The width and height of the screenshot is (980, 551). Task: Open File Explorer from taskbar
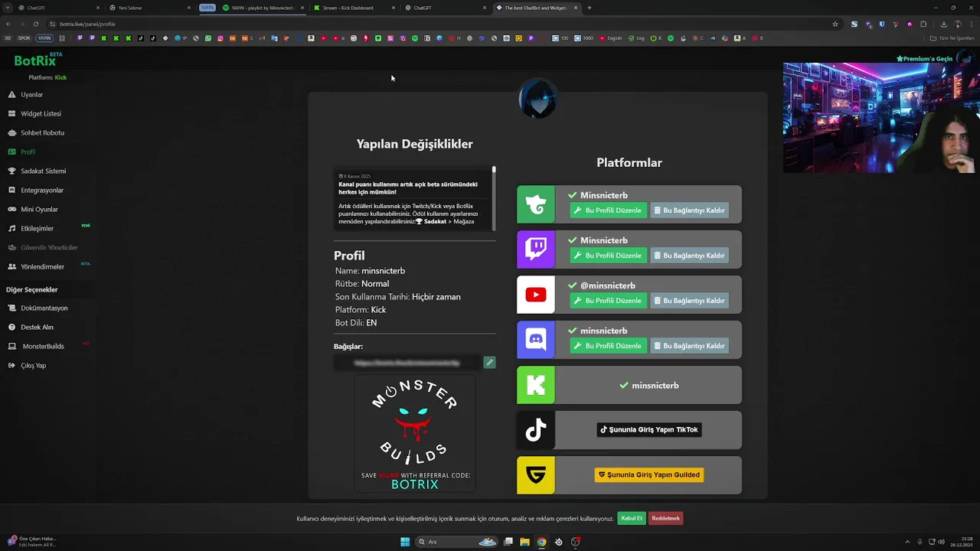coord(524,542)
